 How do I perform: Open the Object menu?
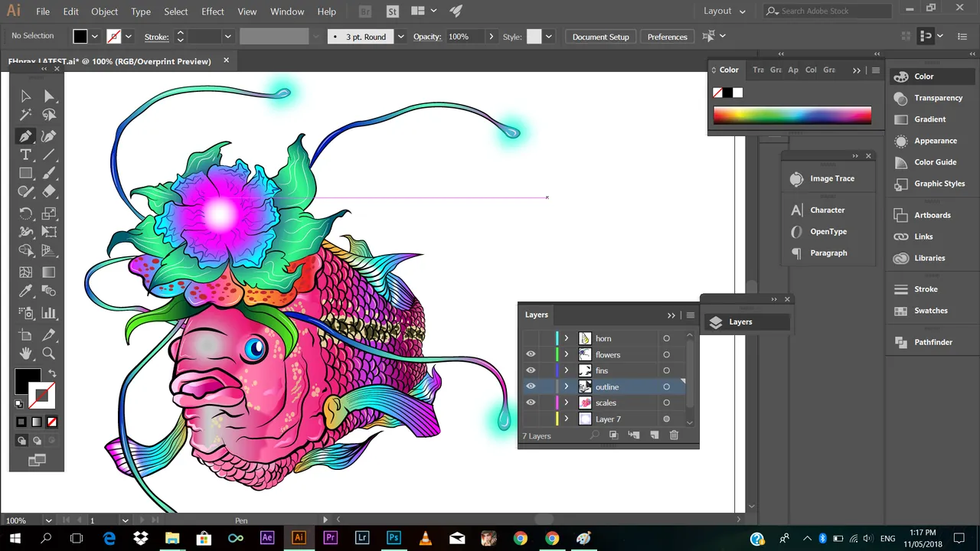104,11
